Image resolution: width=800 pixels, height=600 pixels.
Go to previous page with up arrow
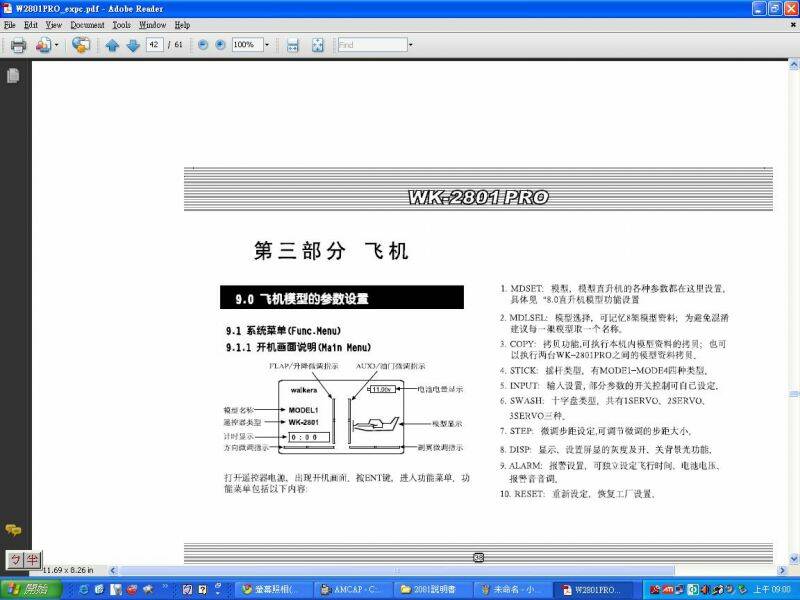click(112, 45)
